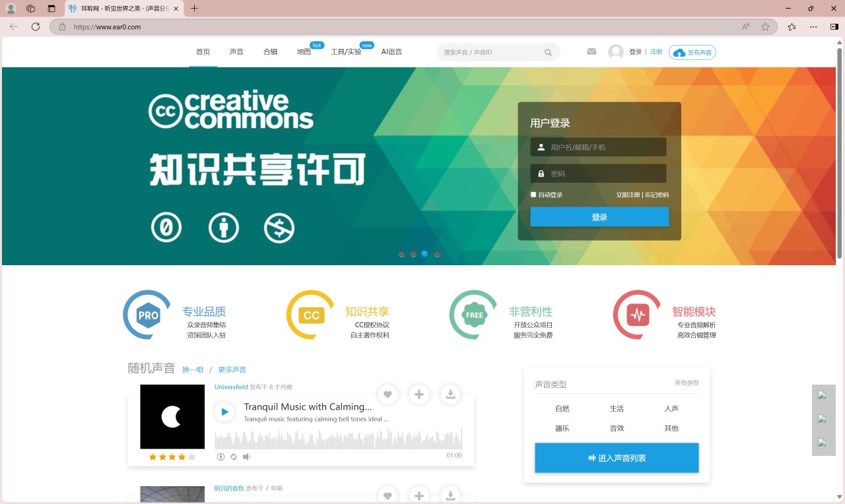Click the yellow CC badge icon
Screen dimensions: 845x504
click(x=311, y=315)
